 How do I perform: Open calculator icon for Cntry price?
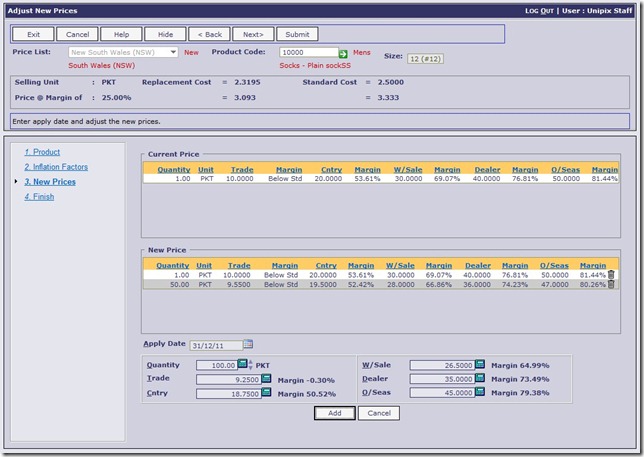point(266,394)
